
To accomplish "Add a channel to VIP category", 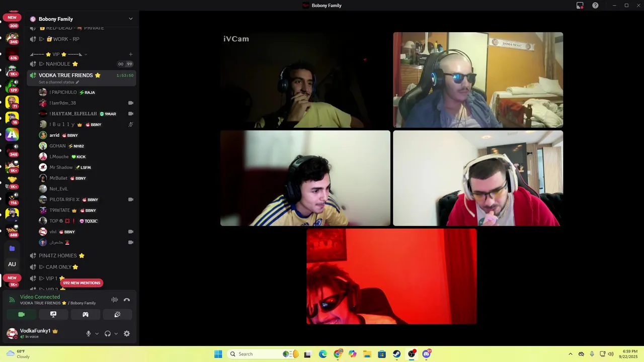I will [x=130, y=54].
